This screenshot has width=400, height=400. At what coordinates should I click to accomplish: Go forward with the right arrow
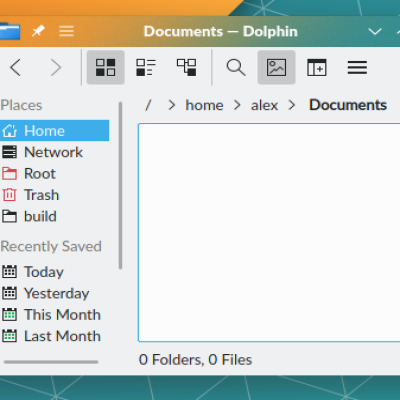click(56, 67)
